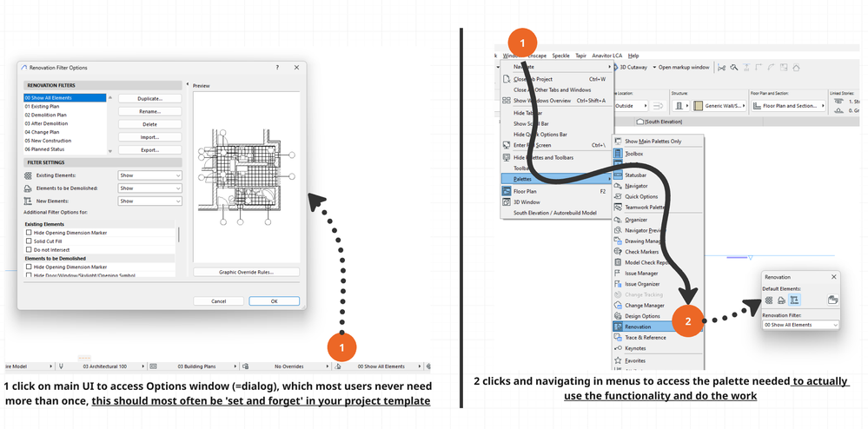868x429 pixels.
Task: Click the Navigator palette icon in submenu
Action: [x=619, y=186]
